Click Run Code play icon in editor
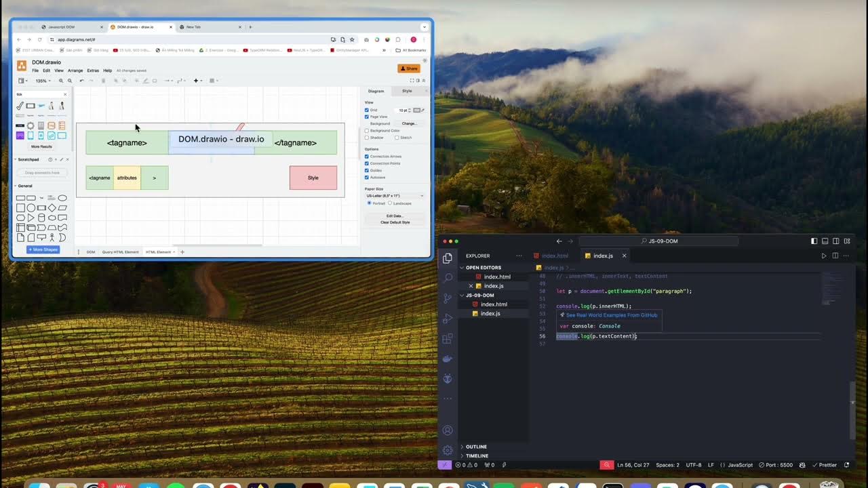This screenshot has width=868, height=488. pos(824,256)
